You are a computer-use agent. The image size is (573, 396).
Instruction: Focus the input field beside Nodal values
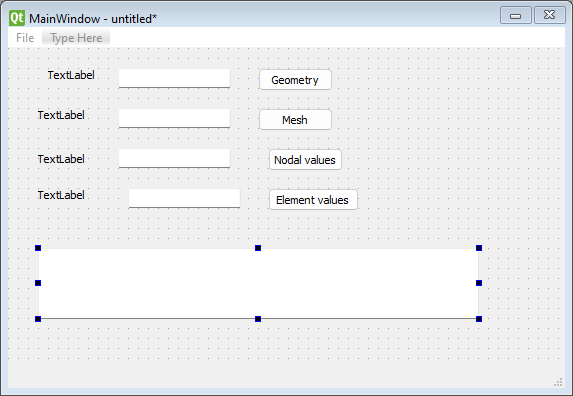174,158
